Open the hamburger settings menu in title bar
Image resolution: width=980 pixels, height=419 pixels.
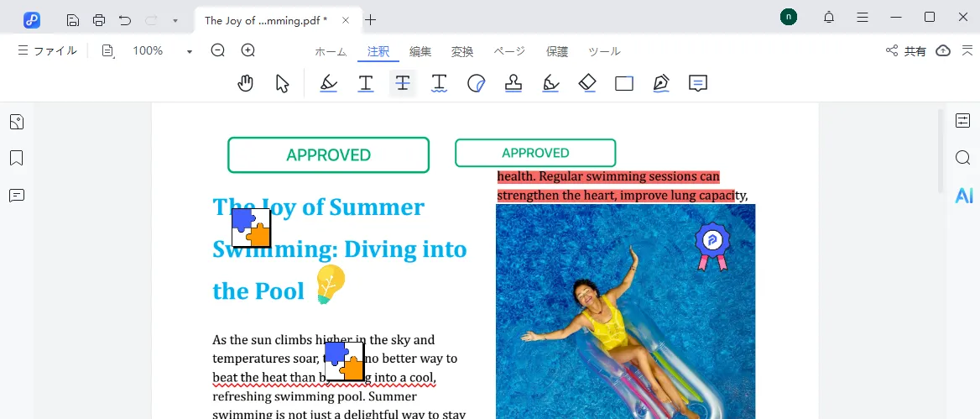[x=863, y=18]
